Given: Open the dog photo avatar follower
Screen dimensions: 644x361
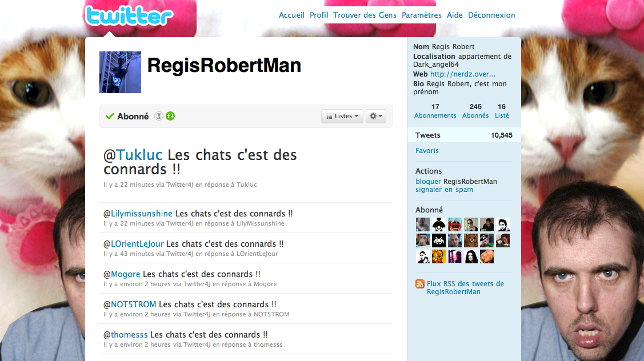Looking at the screenshot, I should (423, 240).
